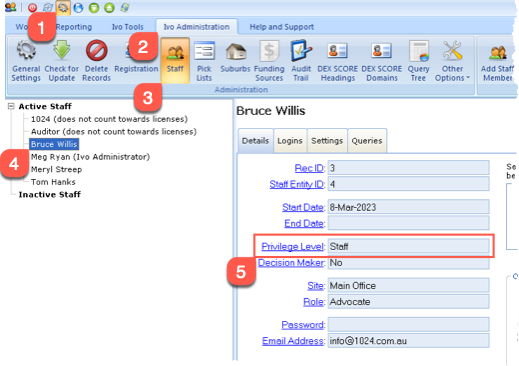Click the Site link label
The image size is (519, 366).
tap(315, 286)
